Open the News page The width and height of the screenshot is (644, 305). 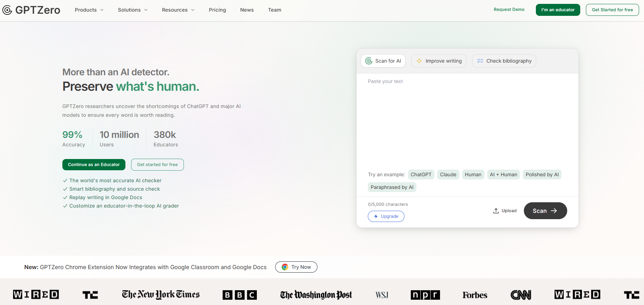click(x=247, y=10)
